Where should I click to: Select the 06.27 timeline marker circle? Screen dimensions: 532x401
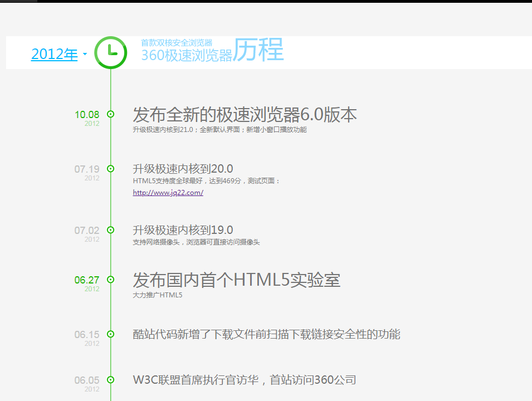pyautogui.click(x=111, y=280)
